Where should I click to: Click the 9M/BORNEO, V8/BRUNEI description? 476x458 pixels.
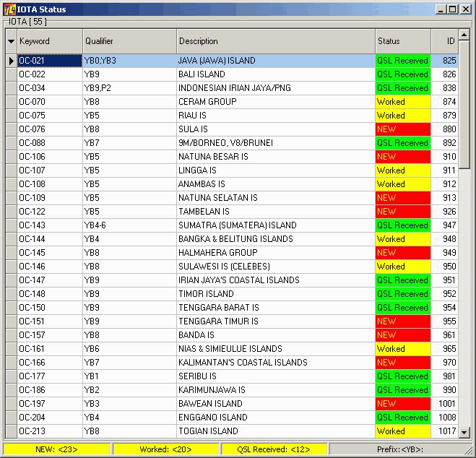276,143
